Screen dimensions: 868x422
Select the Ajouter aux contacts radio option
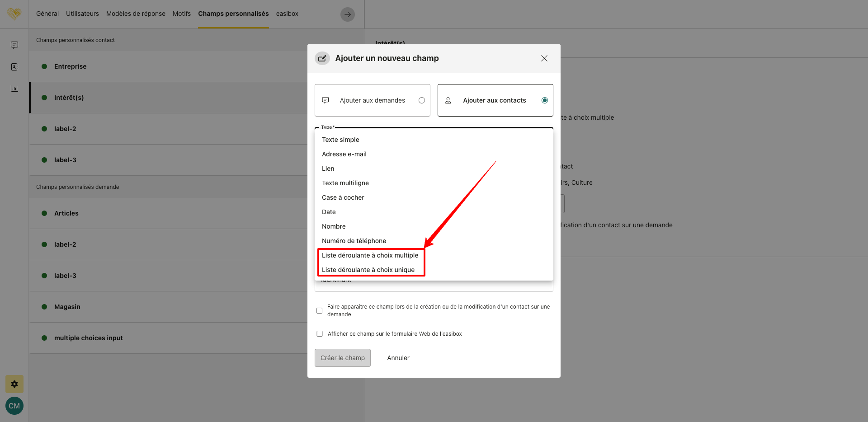(x=544, y=100)
